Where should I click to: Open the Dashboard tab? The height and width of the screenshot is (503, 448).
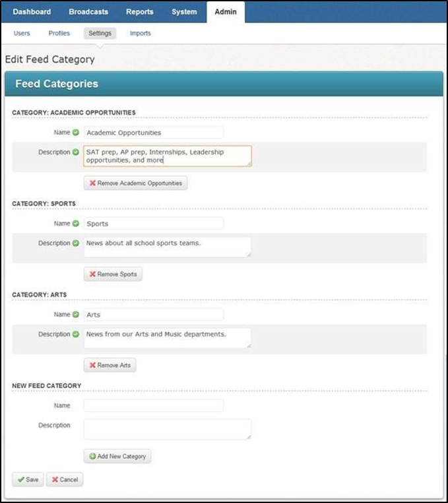pos(32,12)
